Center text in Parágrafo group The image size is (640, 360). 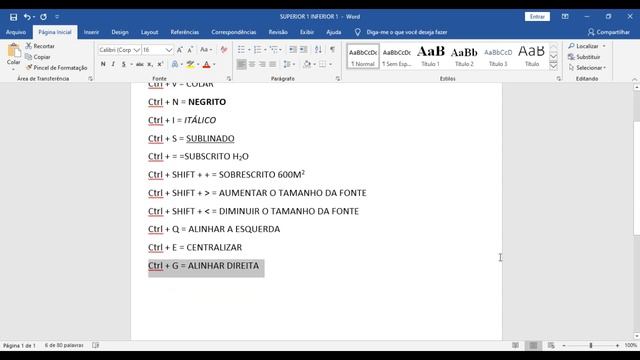(x=252, y=64)
